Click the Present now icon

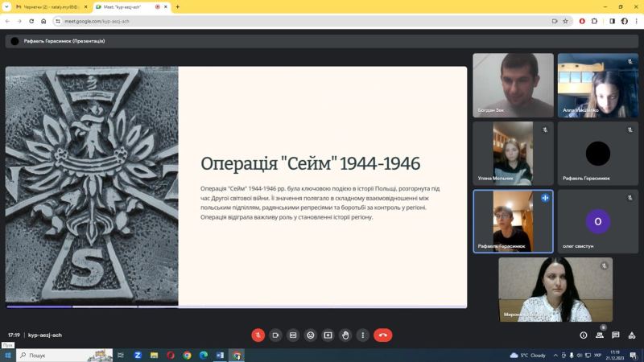pos(328,335)
